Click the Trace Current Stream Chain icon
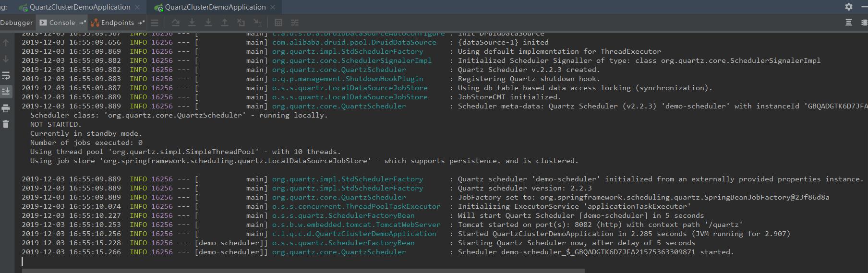The image size is (868, 273). click(x=295, y=23)
